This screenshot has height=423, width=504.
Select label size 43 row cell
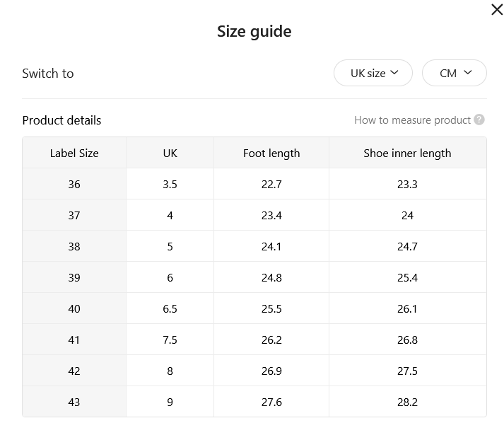coord(74,402)
